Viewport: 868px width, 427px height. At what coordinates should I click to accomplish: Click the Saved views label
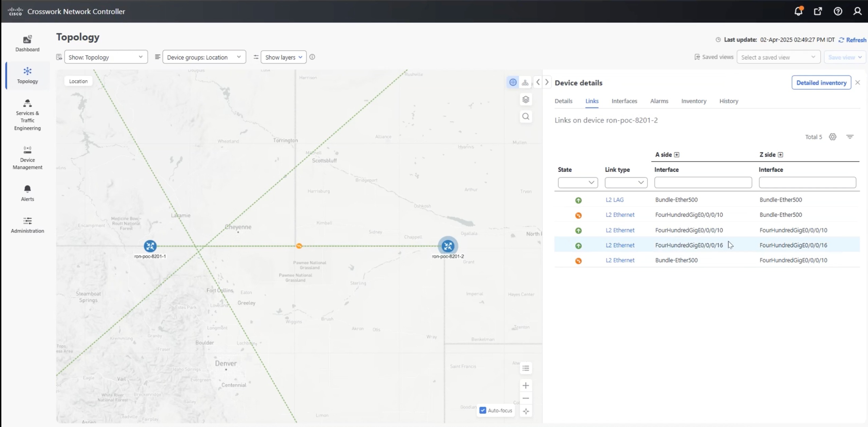coord(718,57)
